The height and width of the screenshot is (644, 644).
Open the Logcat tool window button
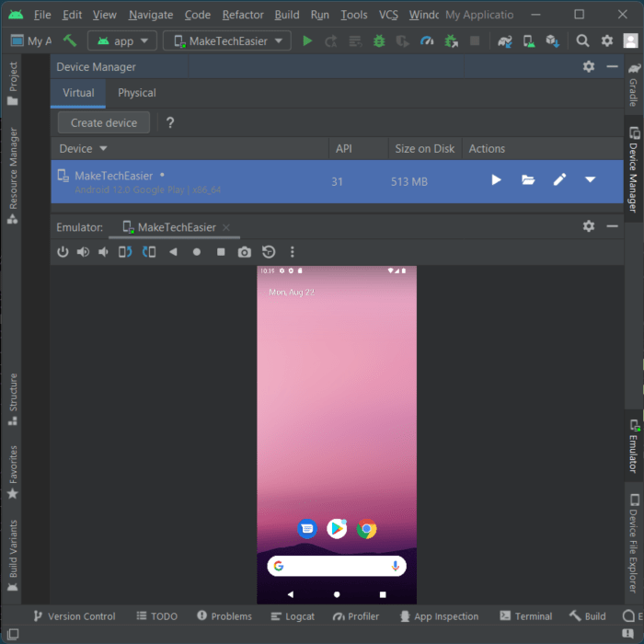293,616
